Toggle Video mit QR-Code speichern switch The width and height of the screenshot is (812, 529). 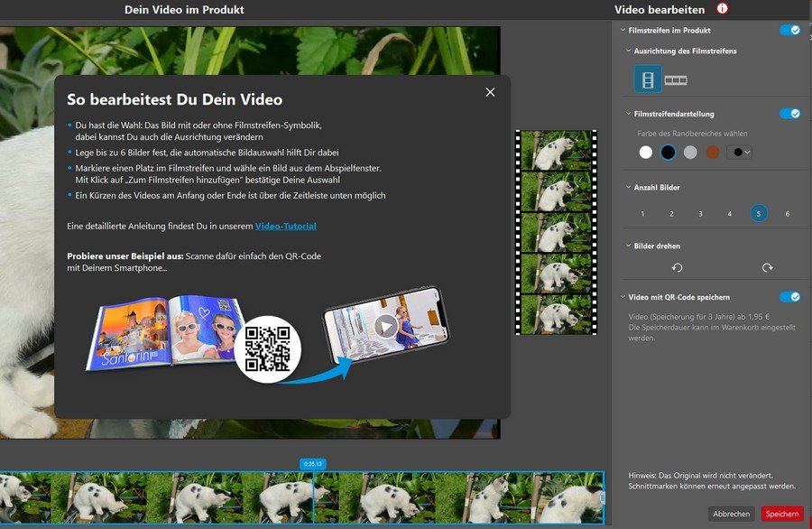[789, 296]
